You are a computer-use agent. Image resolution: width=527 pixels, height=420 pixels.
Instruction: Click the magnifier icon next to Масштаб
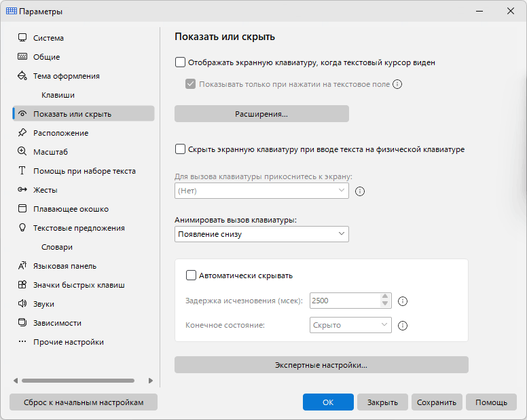pos(22,151)
